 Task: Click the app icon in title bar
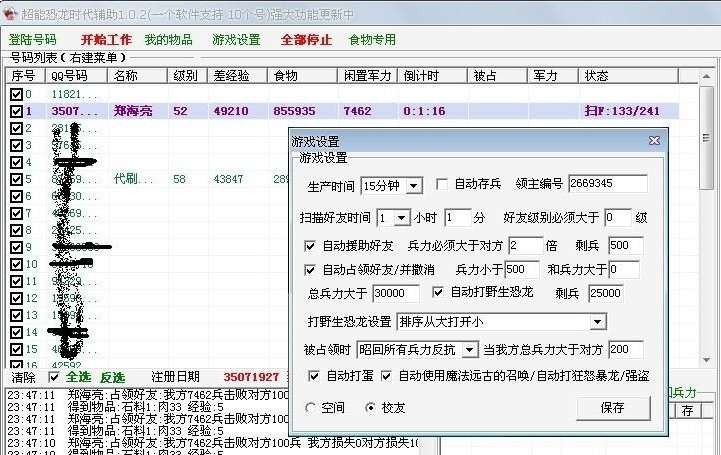pos(10,15)
